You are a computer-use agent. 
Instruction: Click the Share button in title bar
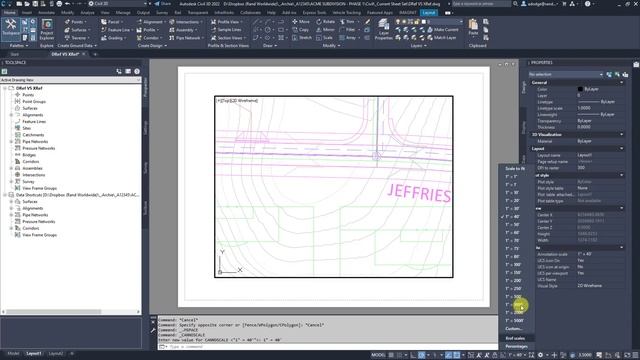coord(162,4)
